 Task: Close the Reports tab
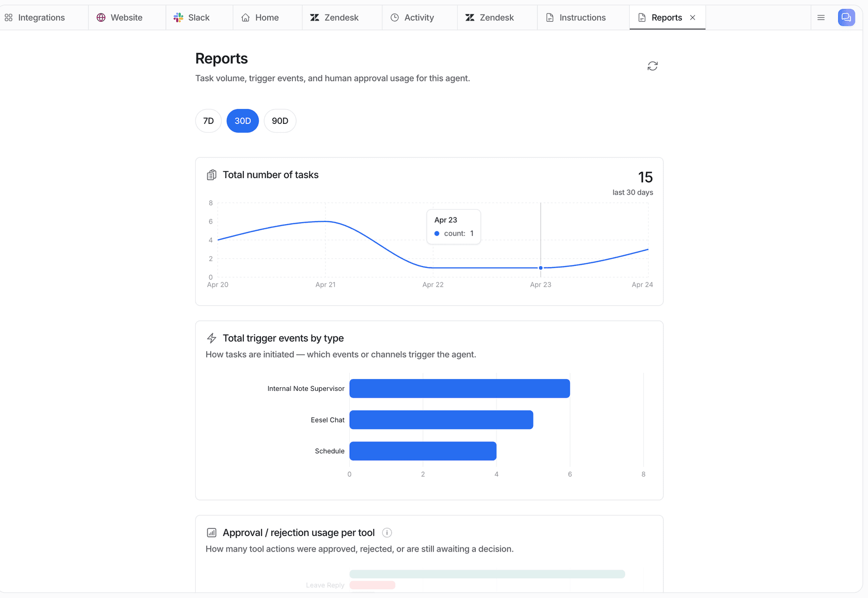(693, 18)
